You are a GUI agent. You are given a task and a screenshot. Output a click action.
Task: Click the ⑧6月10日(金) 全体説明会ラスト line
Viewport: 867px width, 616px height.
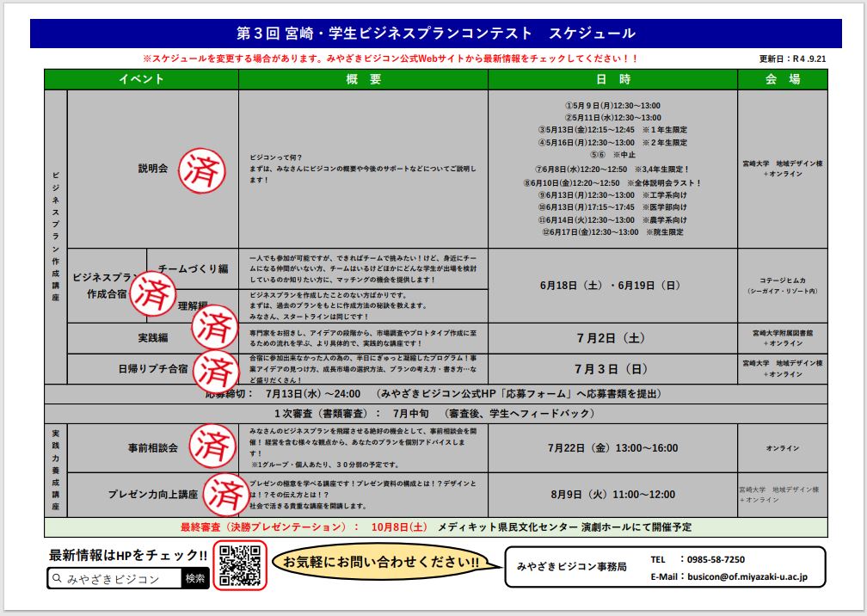pyautogui.click(x=612, y=183)
